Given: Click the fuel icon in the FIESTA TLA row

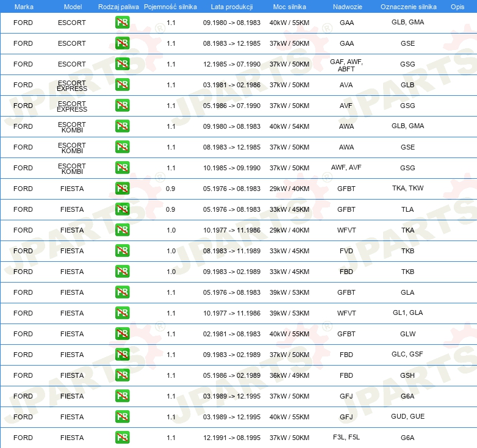Looking at the screenshot, I should [x=122, y=209].
